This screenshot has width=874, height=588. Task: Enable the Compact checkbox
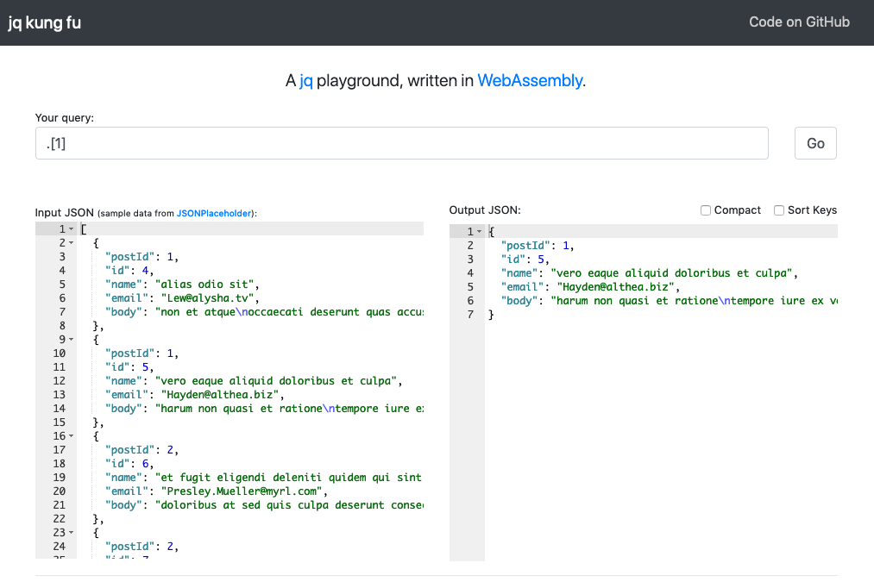pyautogui.click(x=706, y=210)
